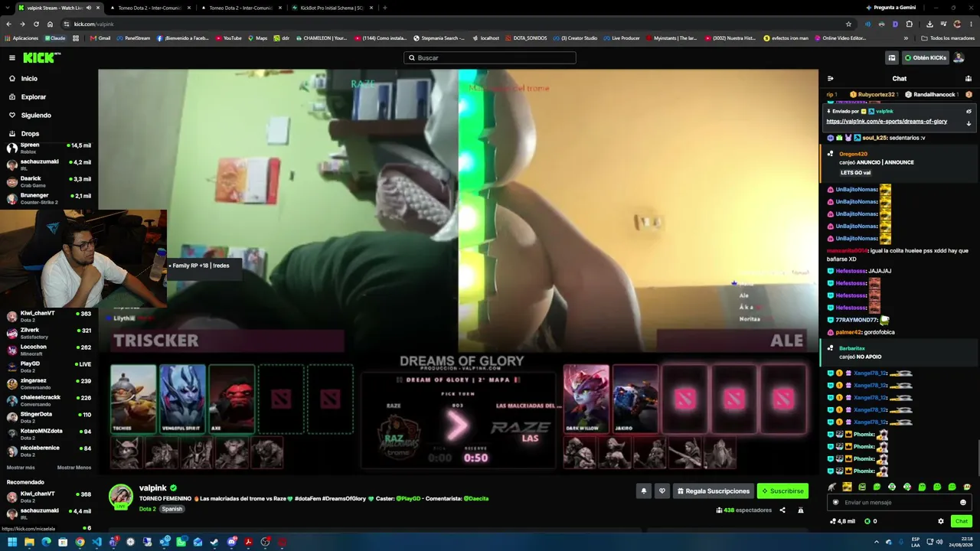This screenshot has height=551, width=980.
Task: Open the @PlayGD caster mention
Action: point(408,499)
